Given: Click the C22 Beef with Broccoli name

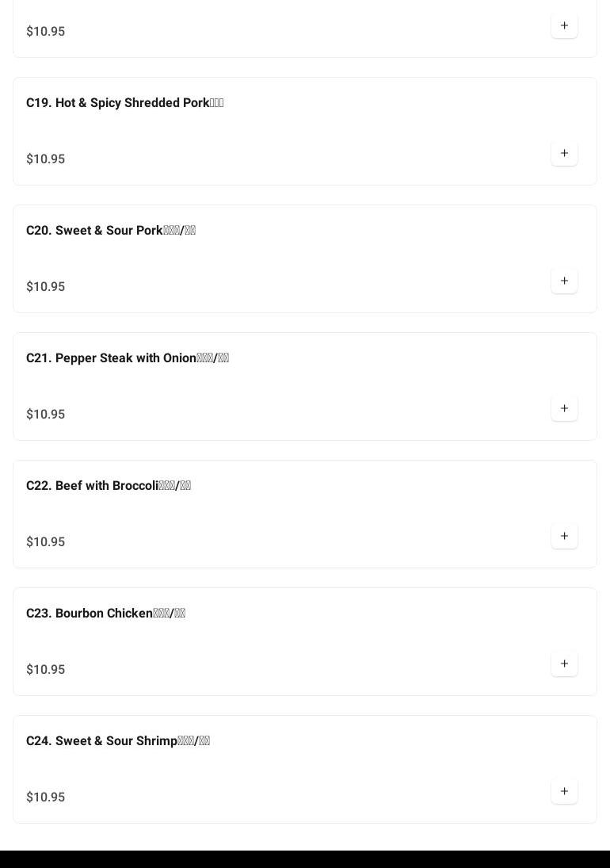Looking at the screenshot, I should tap(108, 486).
